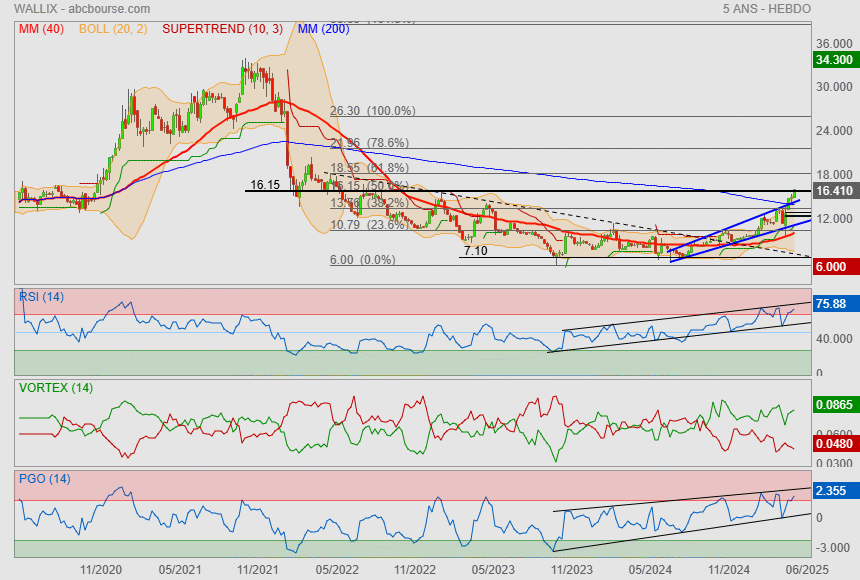
Task: Click the "10.79 (23.6%)" Fibonacci label
Action: (370, 224)
